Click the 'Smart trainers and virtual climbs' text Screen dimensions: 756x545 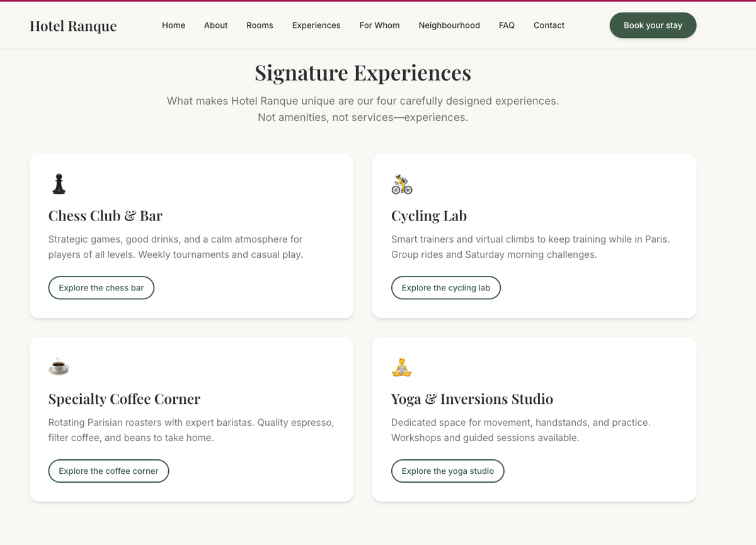click(x=530, y=247)
